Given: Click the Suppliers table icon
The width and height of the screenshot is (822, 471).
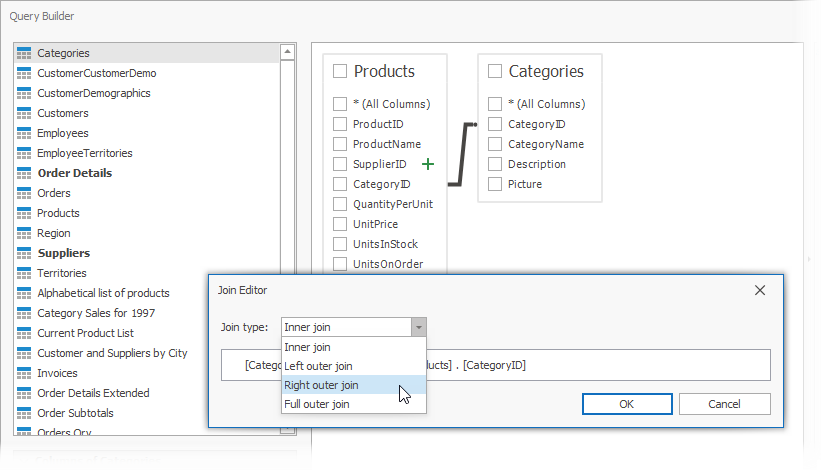Looking at the screenshot, I should 24,253.
